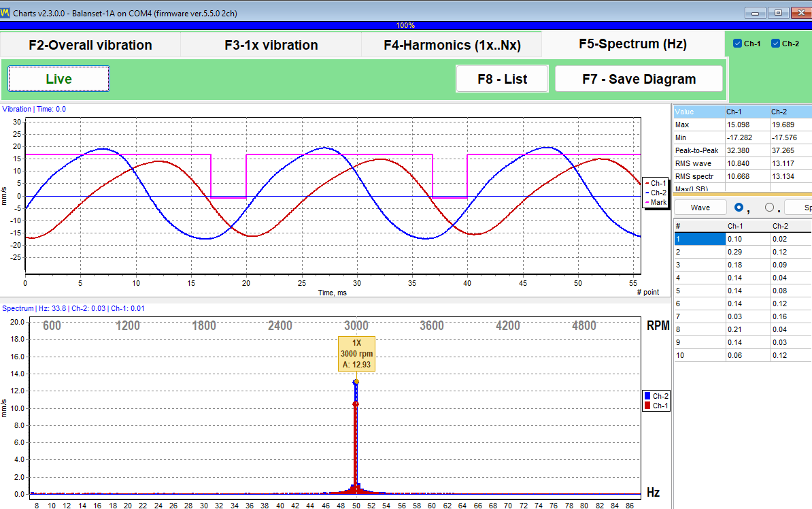Click the Wave button
Image resolution: width=812 pixels, height=509 pixels.
pyautogui.click(x=700, y=208)
